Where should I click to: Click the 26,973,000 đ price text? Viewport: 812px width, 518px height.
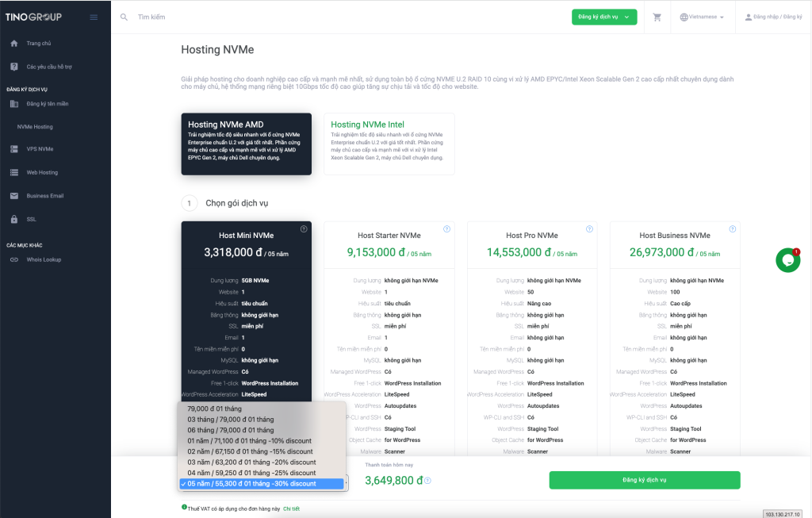[657, 252]
